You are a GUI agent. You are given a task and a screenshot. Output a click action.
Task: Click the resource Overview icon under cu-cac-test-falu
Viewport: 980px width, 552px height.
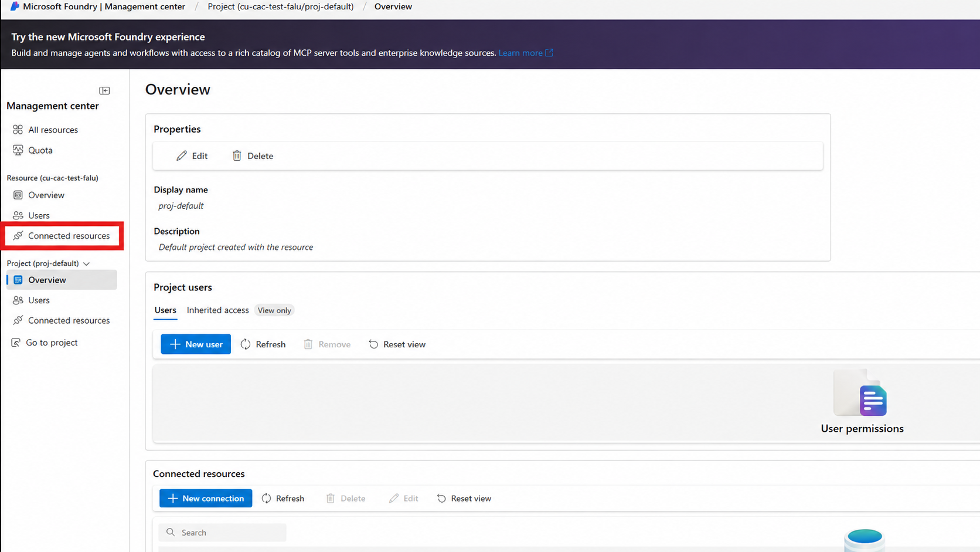[x=18, y=195]
